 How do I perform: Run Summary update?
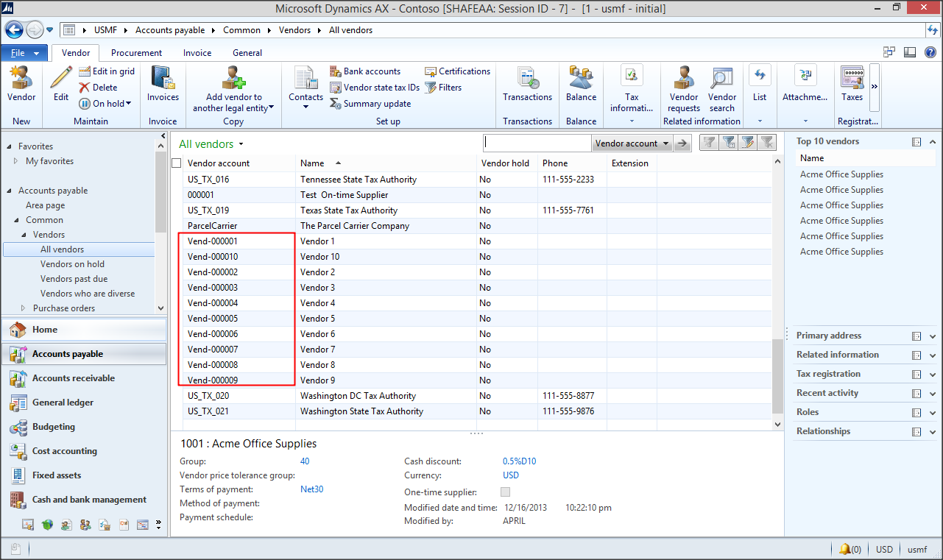(370, 104)
